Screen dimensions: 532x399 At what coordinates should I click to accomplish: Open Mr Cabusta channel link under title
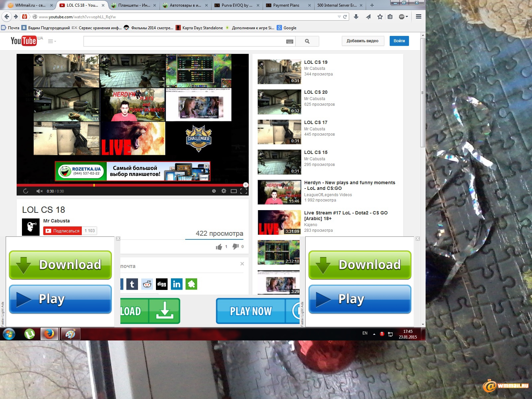(57, 221)
